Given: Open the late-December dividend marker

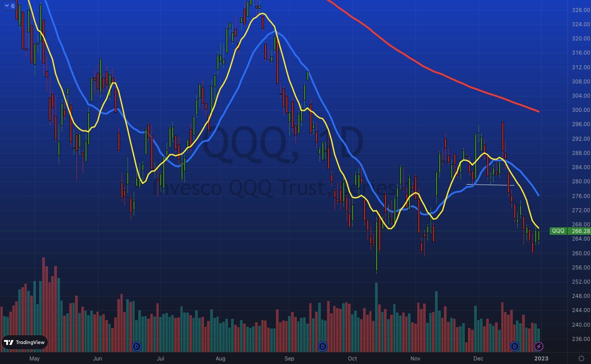Looking at the screenshot, I should click(515, 346).
